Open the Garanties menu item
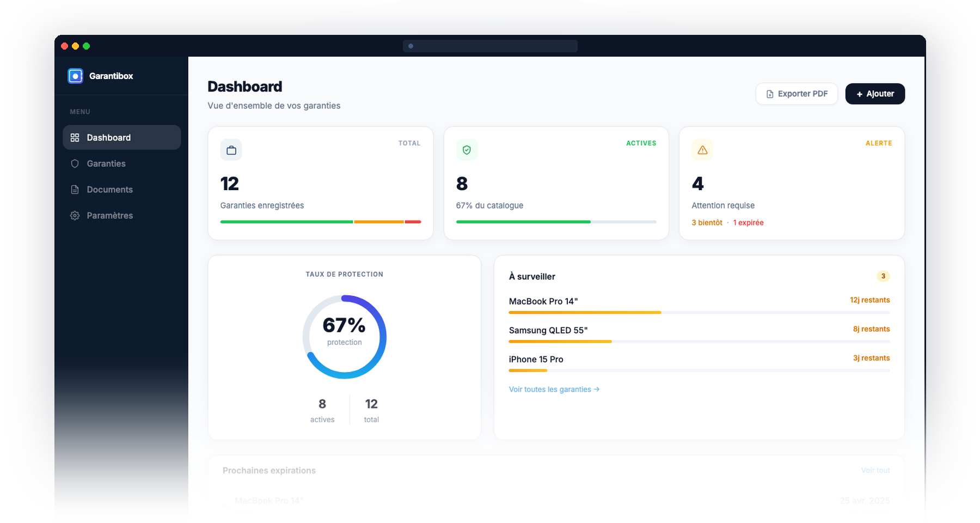The width and height of the screenshot is (980, 523). click(x=122, y=163)
